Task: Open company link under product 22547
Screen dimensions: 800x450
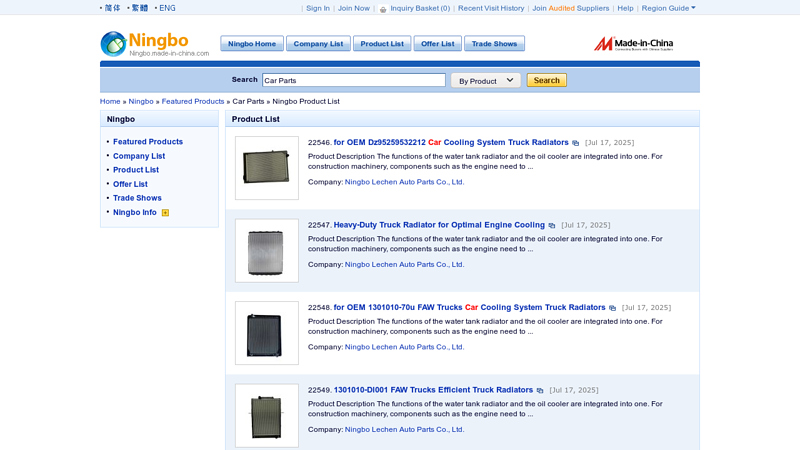Action: coord(405,265)
